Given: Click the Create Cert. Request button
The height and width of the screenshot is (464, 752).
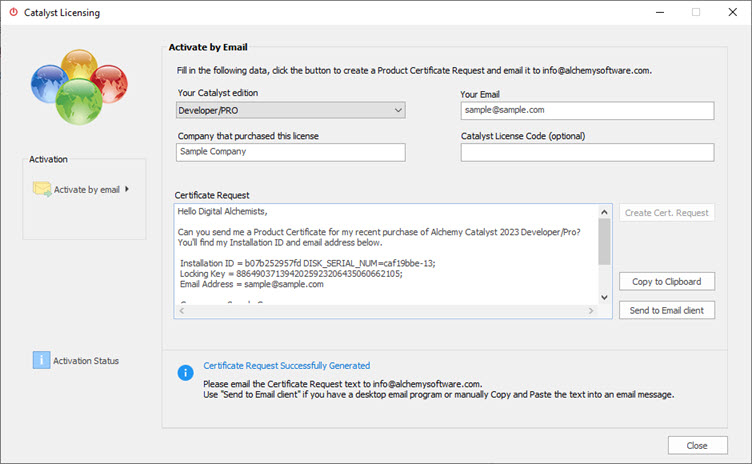Looking at the screenshot, I should [667, 213].
